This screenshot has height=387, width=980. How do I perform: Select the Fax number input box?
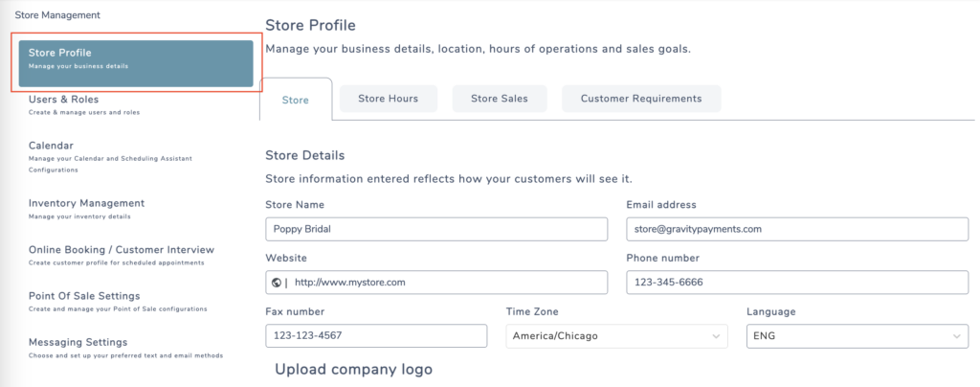tap(376, 335)
